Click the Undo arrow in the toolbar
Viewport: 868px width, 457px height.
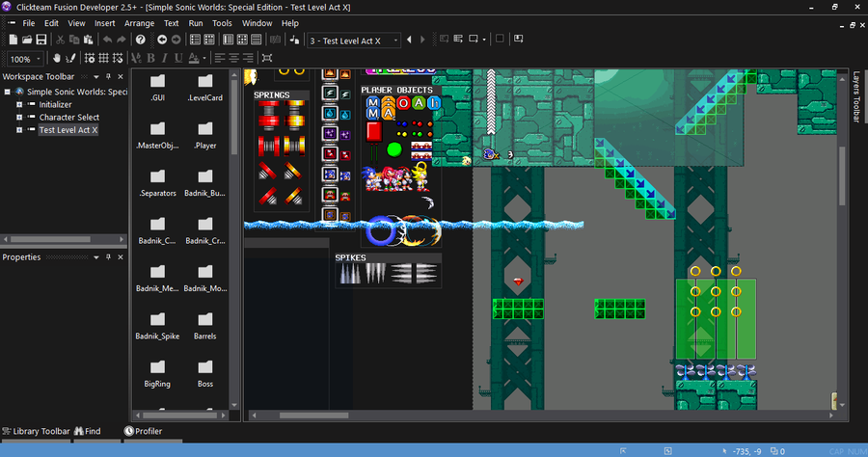coord(107,40)
